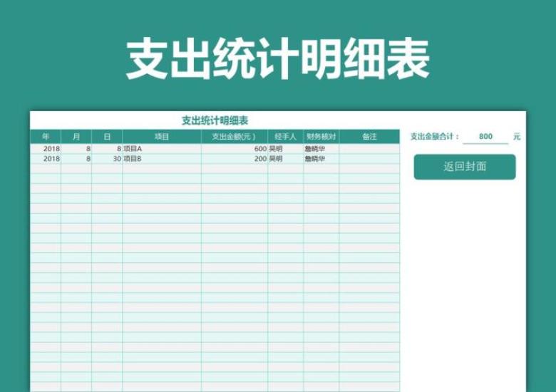Select the 日 column header

pos(107,136)
